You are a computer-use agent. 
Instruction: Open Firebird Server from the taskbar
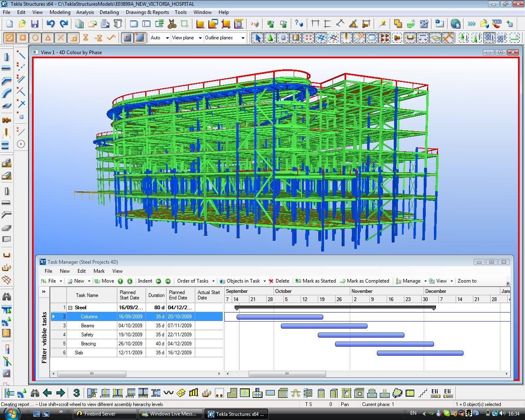click(x=106, y=414)
